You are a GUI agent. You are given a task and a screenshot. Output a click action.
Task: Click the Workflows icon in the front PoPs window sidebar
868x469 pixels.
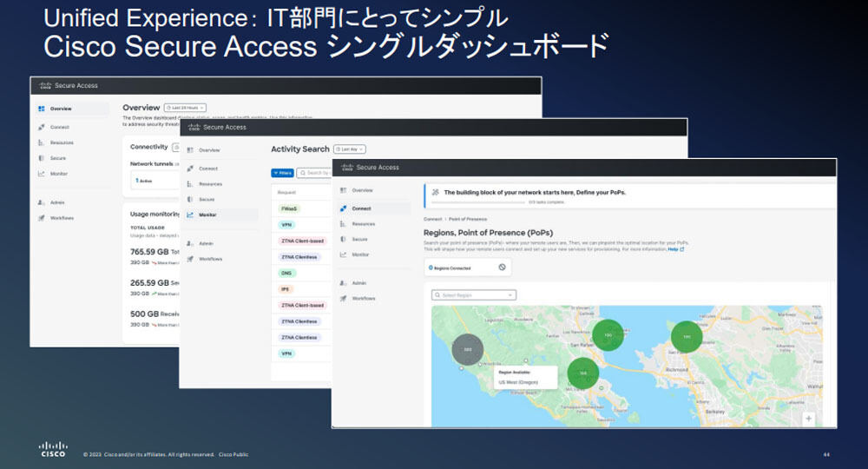point(343,298)
